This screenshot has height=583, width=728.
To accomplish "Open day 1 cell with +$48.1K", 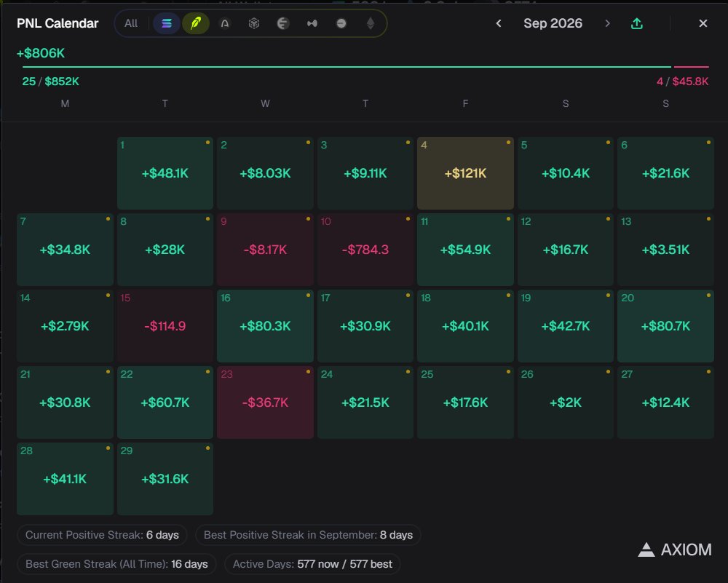I will pyautogui.click(x=165, y=173).
